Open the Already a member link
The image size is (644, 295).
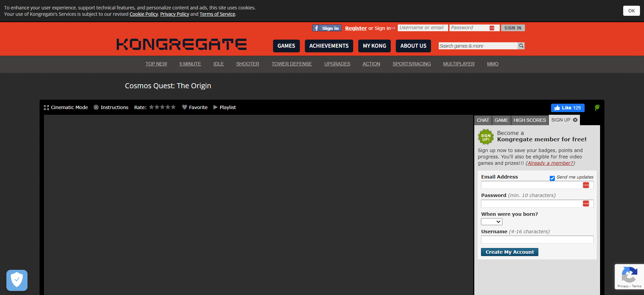(550, 163)
